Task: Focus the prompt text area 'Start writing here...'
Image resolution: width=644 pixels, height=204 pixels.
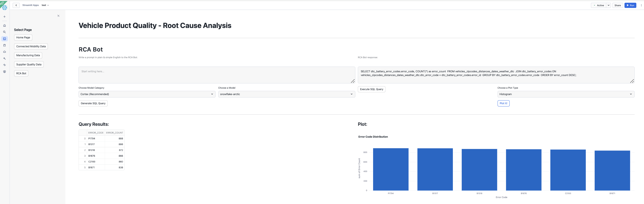Action: coord(217,75)
